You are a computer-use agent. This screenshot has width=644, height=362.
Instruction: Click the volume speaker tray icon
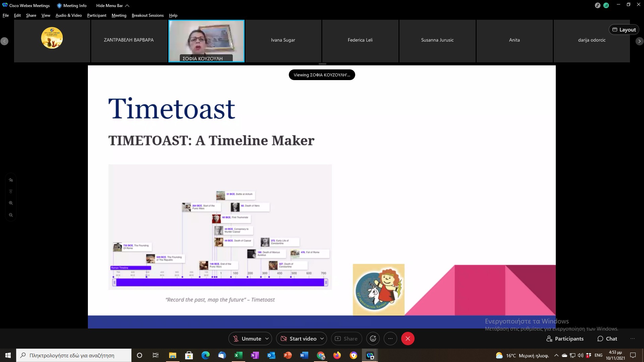coord(580,355)
